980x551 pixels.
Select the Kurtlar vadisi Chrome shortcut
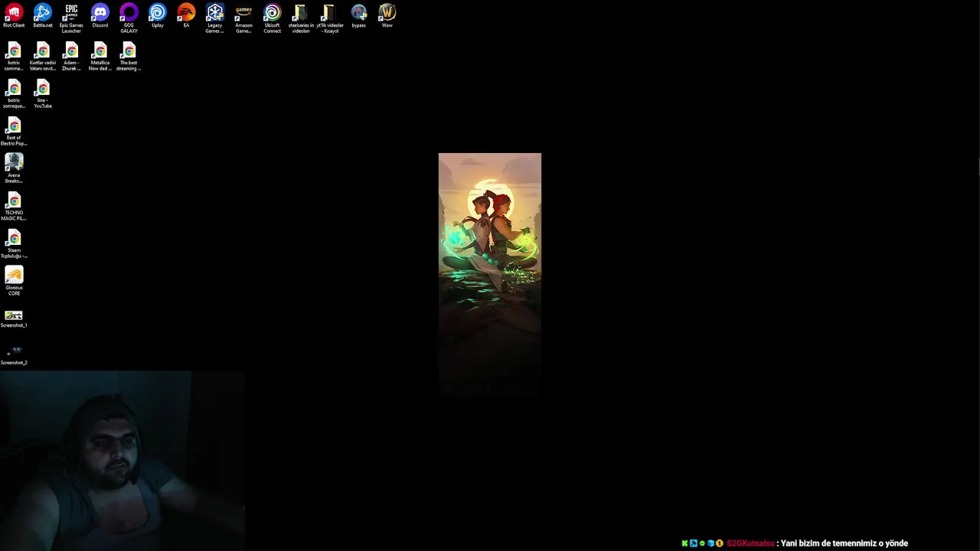pos(43,57)
